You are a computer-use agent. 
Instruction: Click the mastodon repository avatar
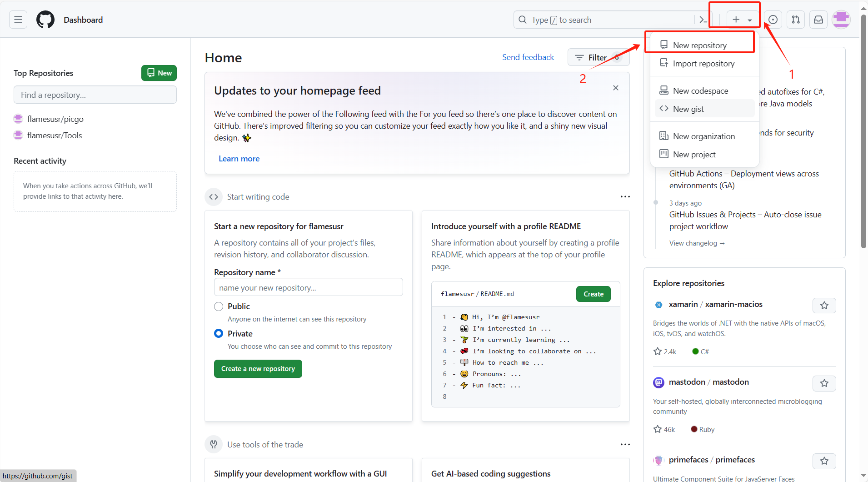[x=658, y=382]
